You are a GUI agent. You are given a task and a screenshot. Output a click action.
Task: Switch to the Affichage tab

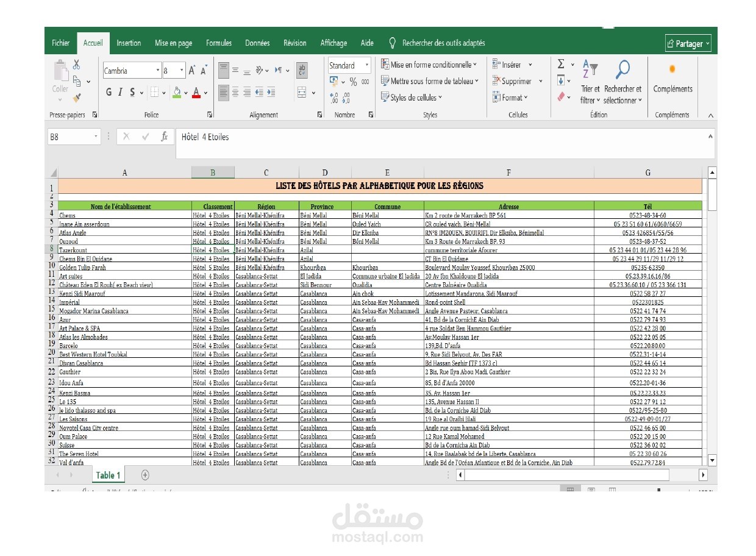click(x=333, y=43)
